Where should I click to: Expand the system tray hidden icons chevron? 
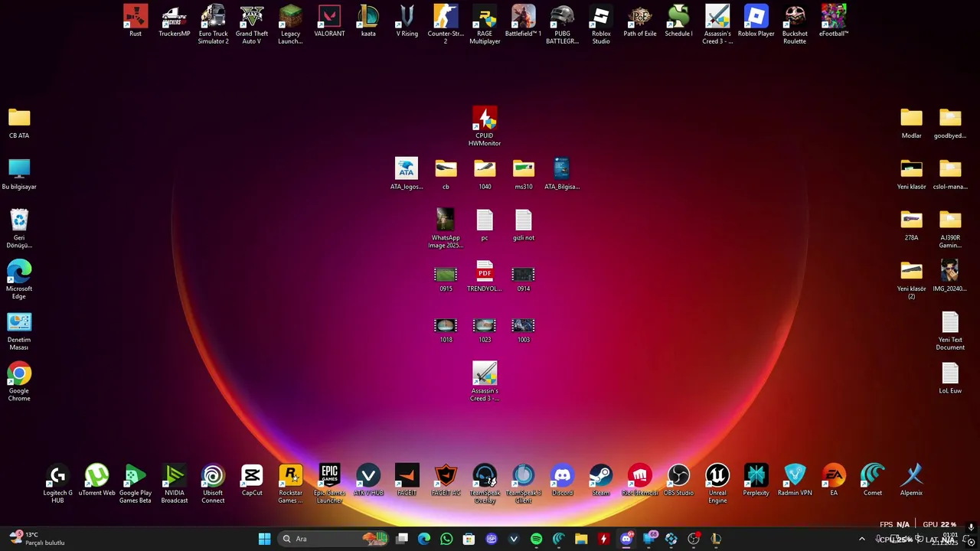point(861,539)
